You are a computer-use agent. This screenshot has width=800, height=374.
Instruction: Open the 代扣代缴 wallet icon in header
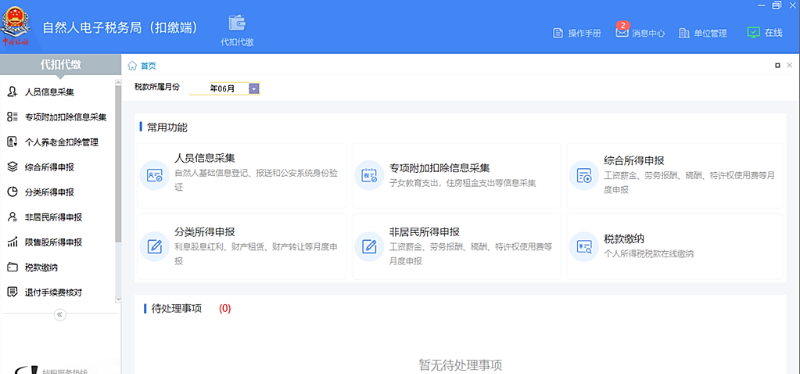click(237, 23)
